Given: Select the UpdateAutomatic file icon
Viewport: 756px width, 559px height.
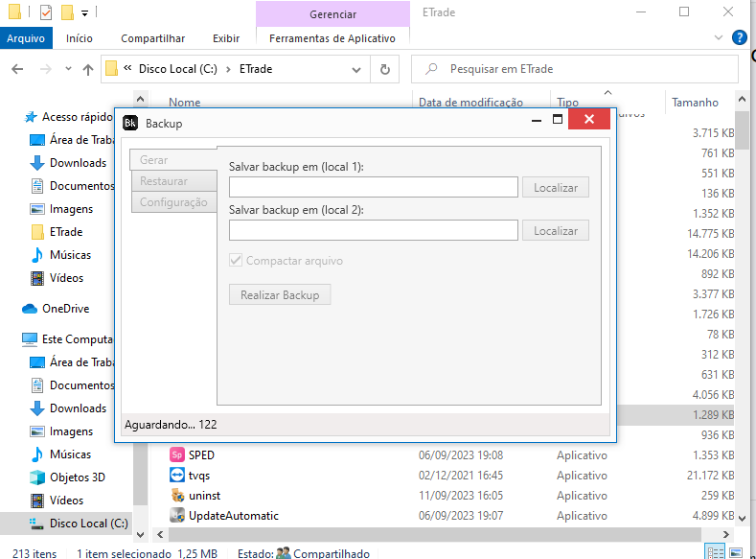Looking at the screenshot, I should click(177, 516).
